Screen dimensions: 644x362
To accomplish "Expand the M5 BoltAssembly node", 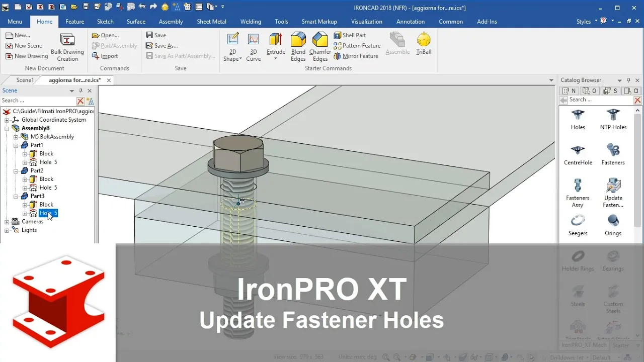I will [16, 137].
